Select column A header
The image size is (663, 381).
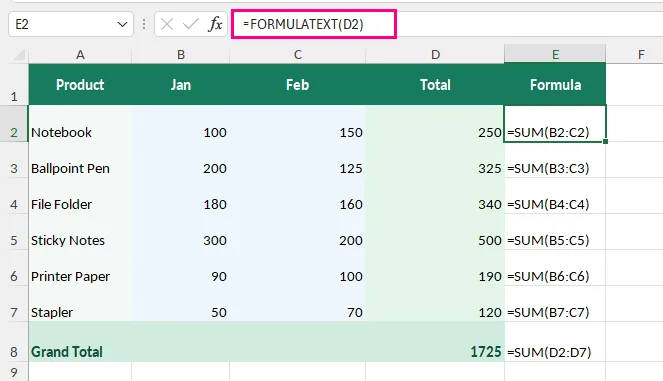tap(80, 55)
